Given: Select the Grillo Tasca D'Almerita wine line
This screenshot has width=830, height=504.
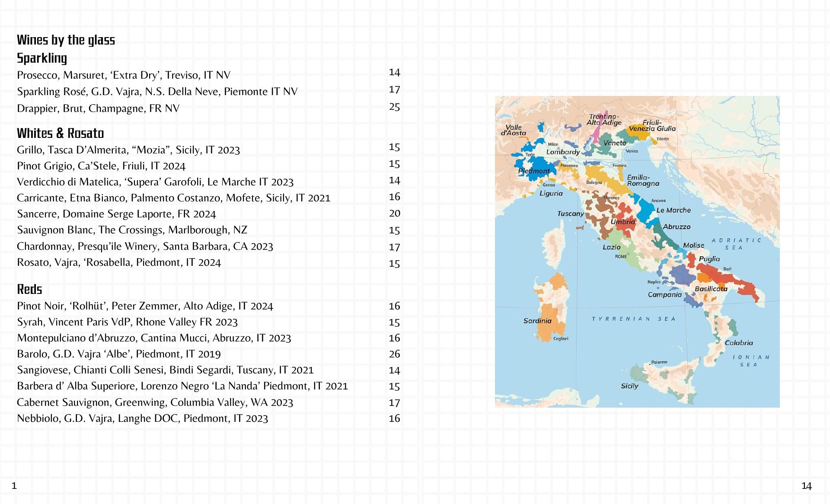Looking at the screenshot, I should click(128, 150).
